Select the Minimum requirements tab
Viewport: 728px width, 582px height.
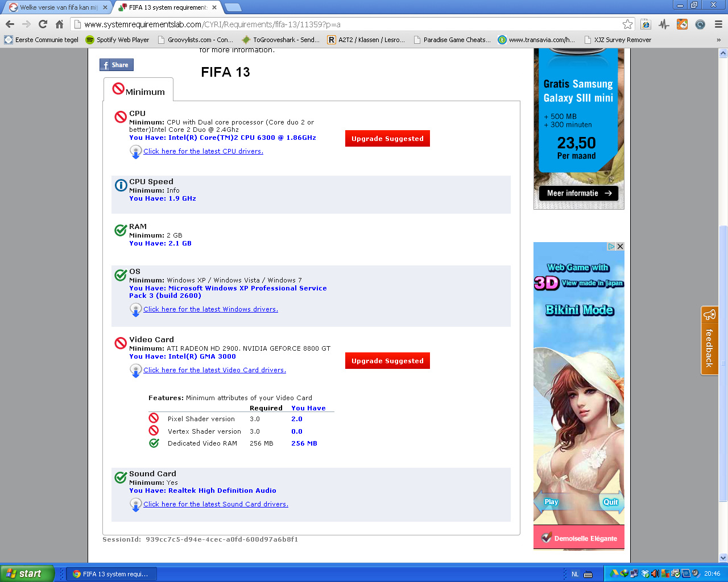139,91
